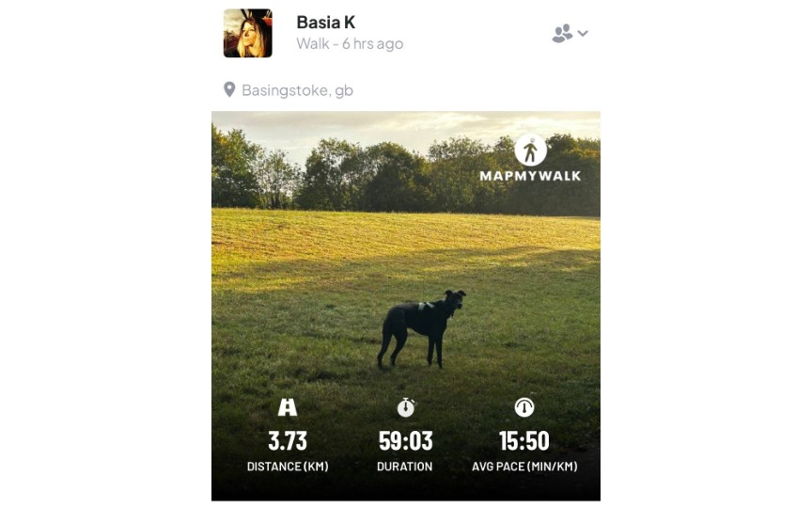The image size is (812, 508).
Task: Click the 'Walk - 6 hrs ago' timestamp
Action: [350, 44]
